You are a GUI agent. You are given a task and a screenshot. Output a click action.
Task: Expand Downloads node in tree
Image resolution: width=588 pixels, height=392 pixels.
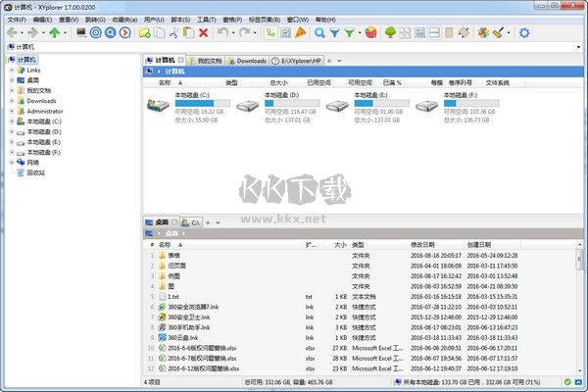pos(12,101)
